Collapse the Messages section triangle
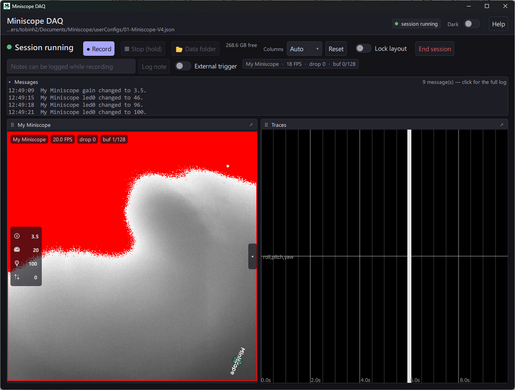This screenshot has height=390, width=515. (x=10, y=82)
